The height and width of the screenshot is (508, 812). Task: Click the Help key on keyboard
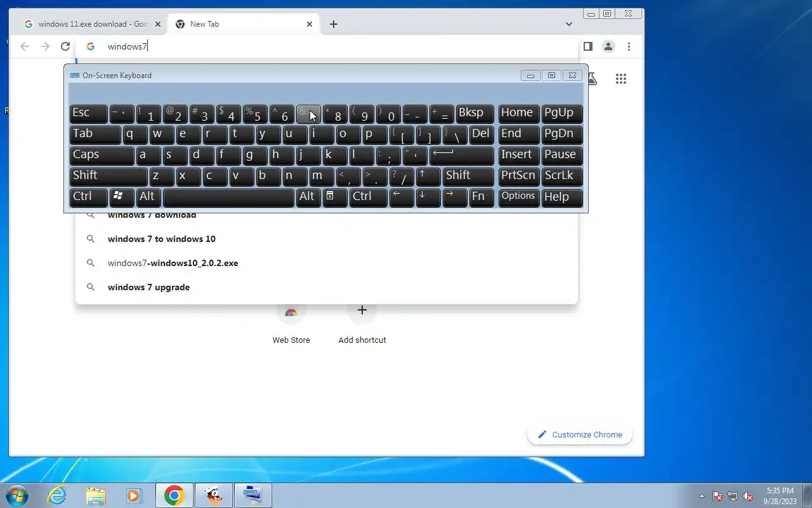pos(562,198)
